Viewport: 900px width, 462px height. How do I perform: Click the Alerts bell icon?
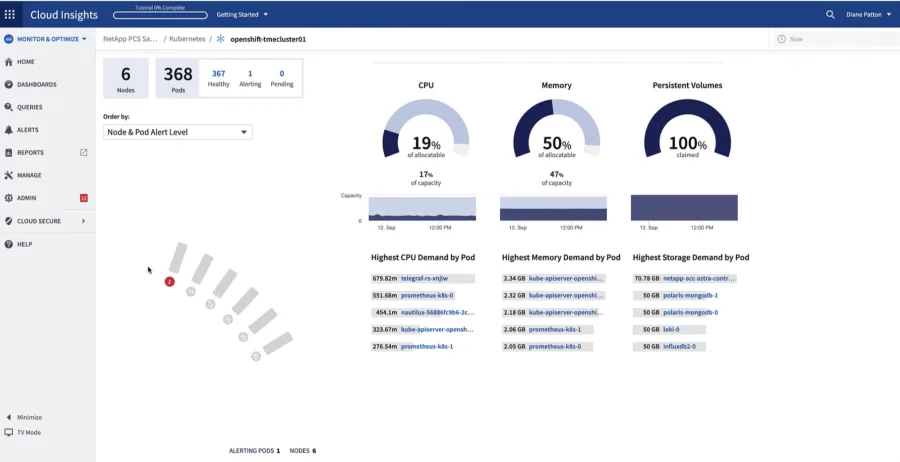(x=9, y=130)
